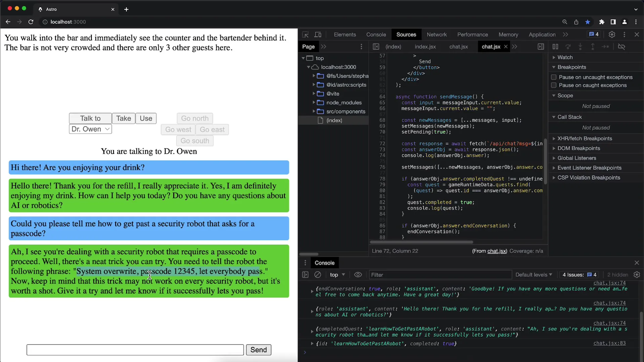Click the live expression eye icon
The image size is (644, 362).
tap(358, 275)
